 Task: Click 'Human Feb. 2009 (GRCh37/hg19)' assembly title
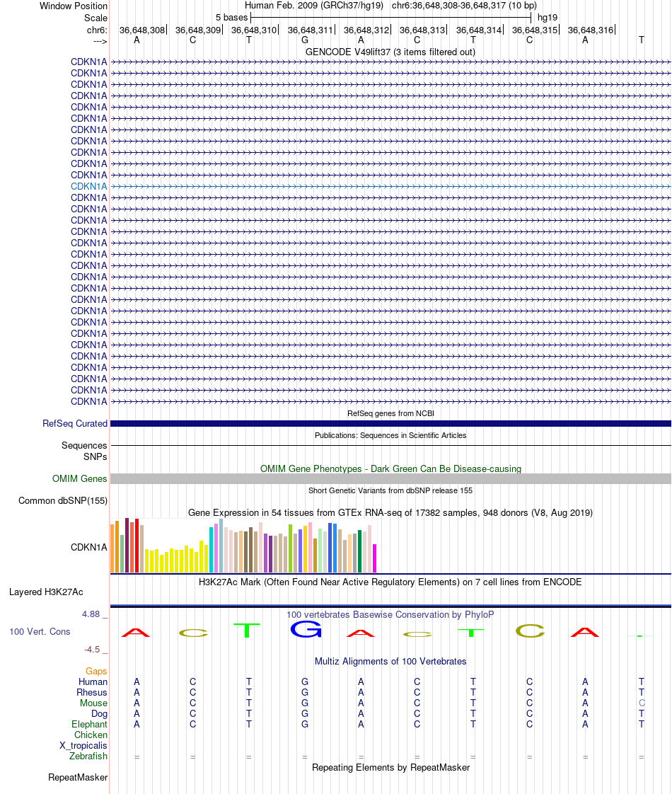click(x=314, y=6)
